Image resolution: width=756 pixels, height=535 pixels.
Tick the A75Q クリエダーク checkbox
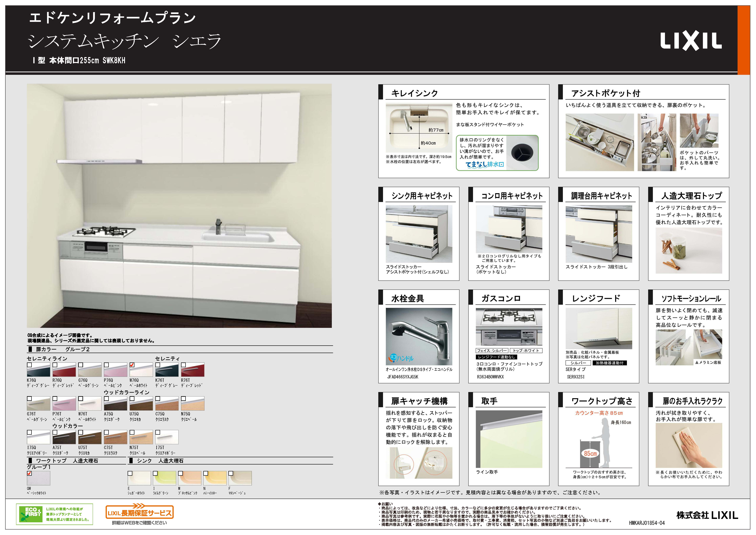click(x=106, y=399)
